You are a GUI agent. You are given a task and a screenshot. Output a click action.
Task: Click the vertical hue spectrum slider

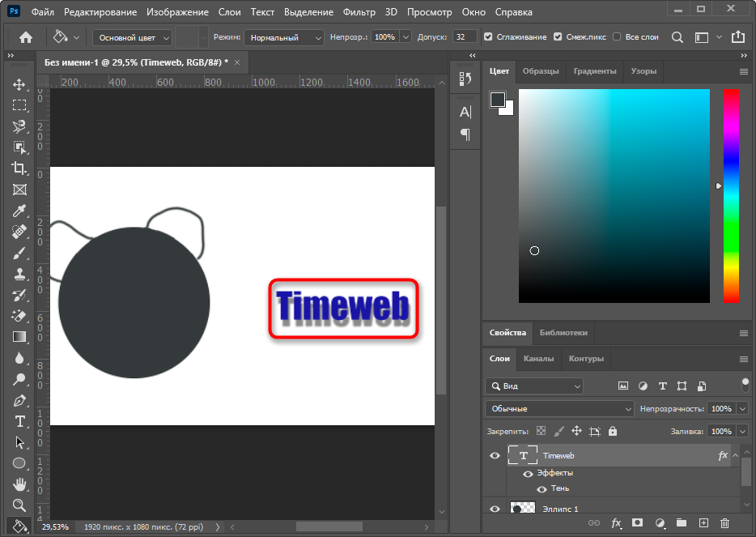click(730, 194)
